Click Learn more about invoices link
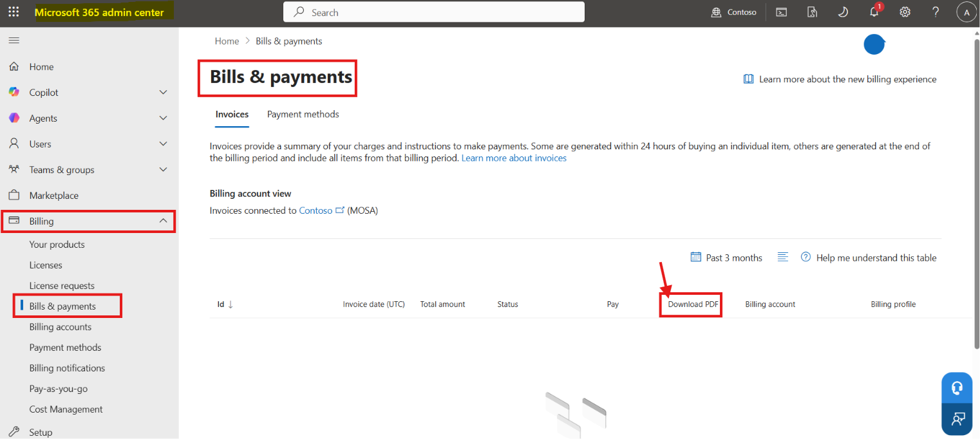Image resolution: width=980 pixels, height=439 pixels. (x=514, y=158)
